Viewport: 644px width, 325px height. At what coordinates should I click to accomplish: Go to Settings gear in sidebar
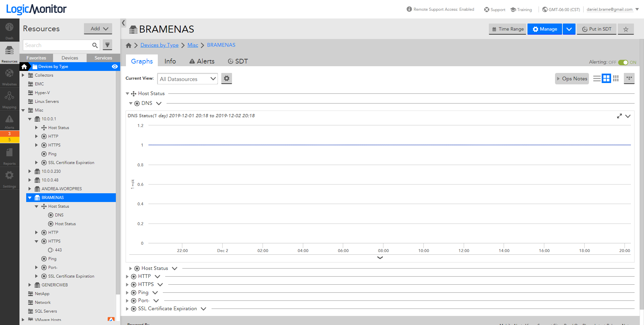click(x=9, y=178)
